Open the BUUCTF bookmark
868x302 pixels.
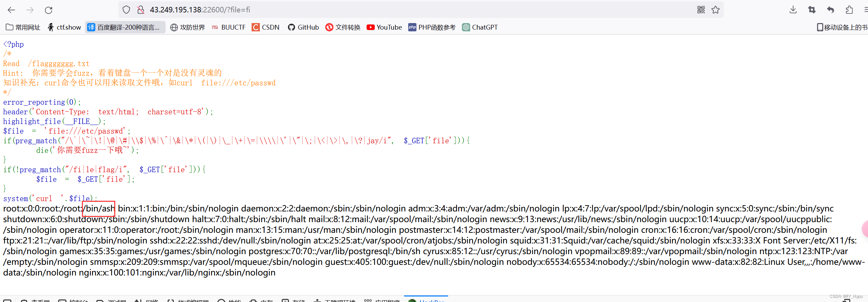(229, 27)
